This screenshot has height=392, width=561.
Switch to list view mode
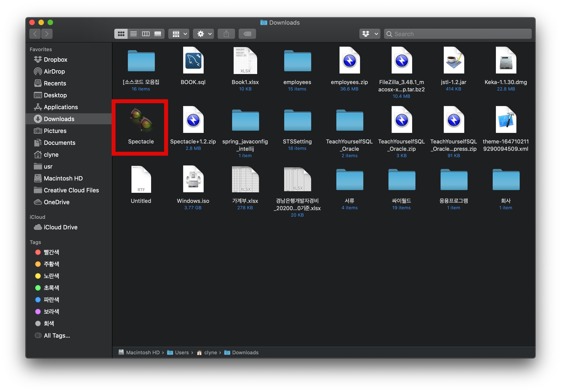(x=134, y=34)
